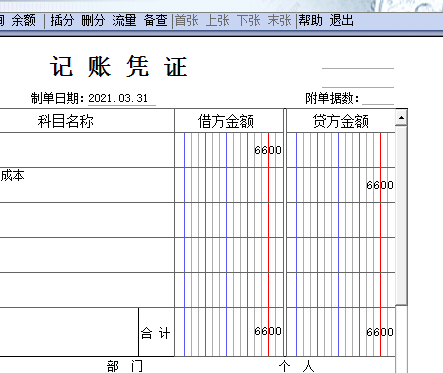Click 插分 to insert an entry
This screenshot has height=373, width=443.
[62, 20]
